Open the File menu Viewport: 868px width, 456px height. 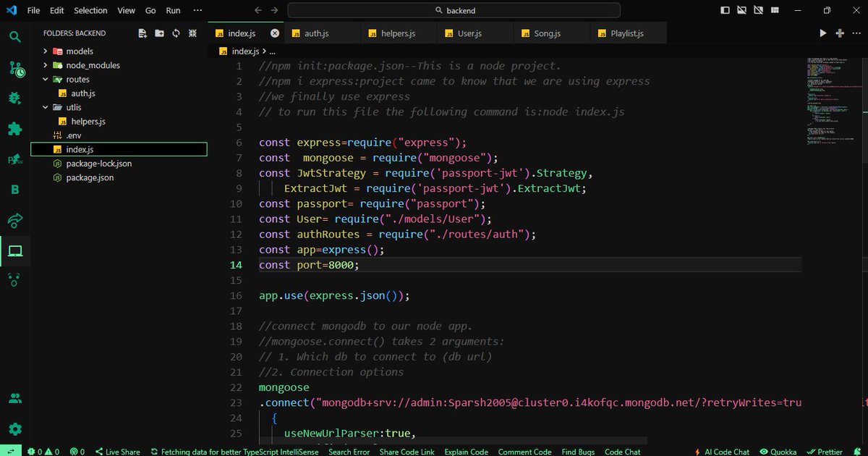coord(33,10)
